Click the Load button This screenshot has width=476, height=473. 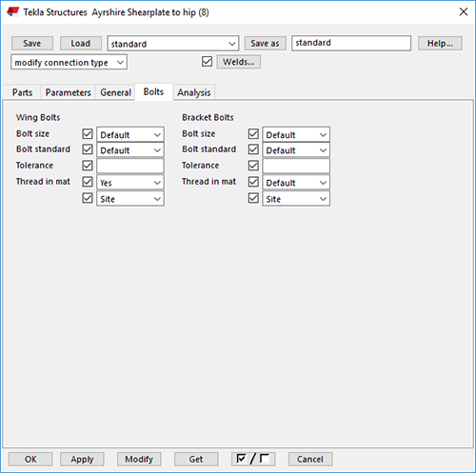pos(81,43)
